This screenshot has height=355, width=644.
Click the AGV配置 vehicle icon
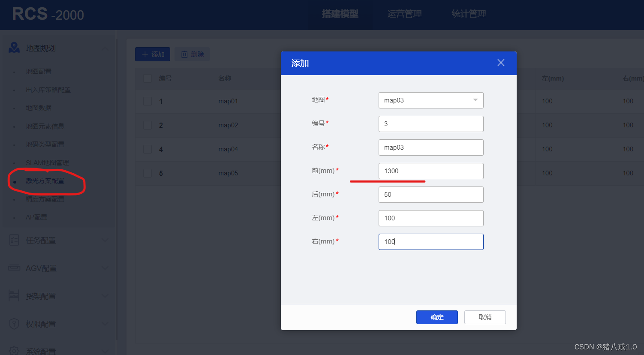[x=14, y=268]
